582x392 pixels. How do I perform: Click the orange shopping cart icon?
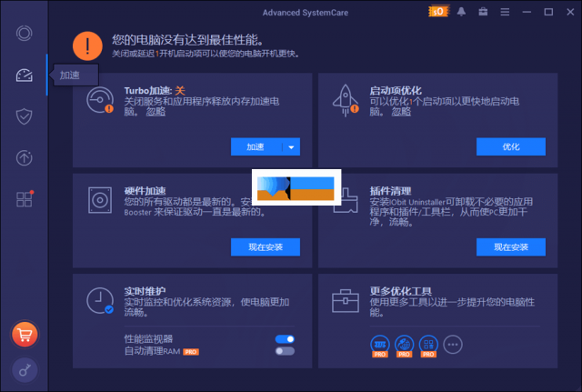[25, 335]
